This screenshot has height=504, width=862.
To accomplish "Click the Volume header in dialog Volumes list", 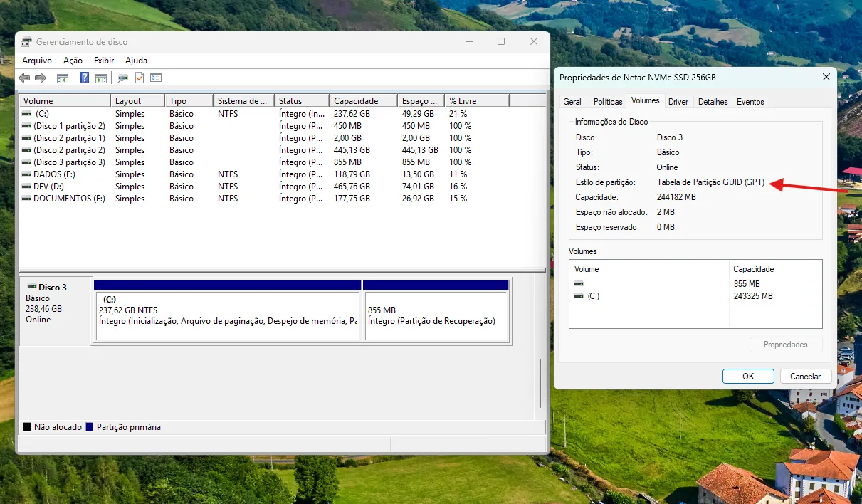I will click(x=650, y=269).
